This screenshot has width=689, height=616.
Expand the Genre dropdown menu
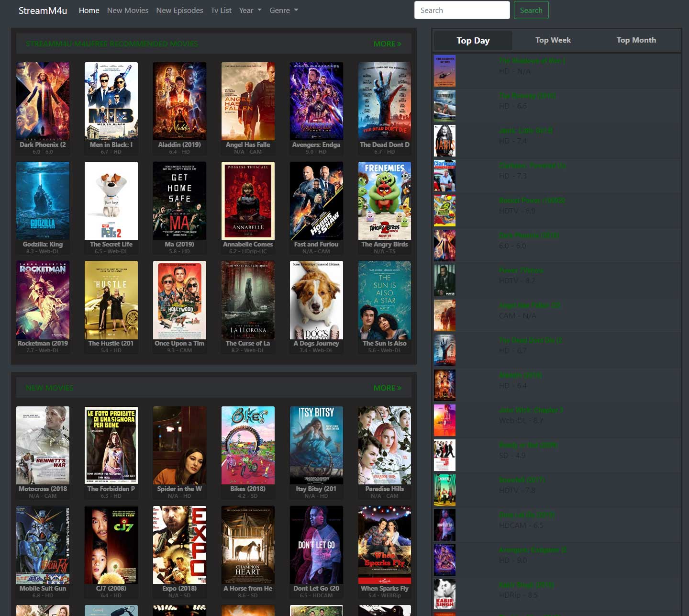[x=284, y=10]
